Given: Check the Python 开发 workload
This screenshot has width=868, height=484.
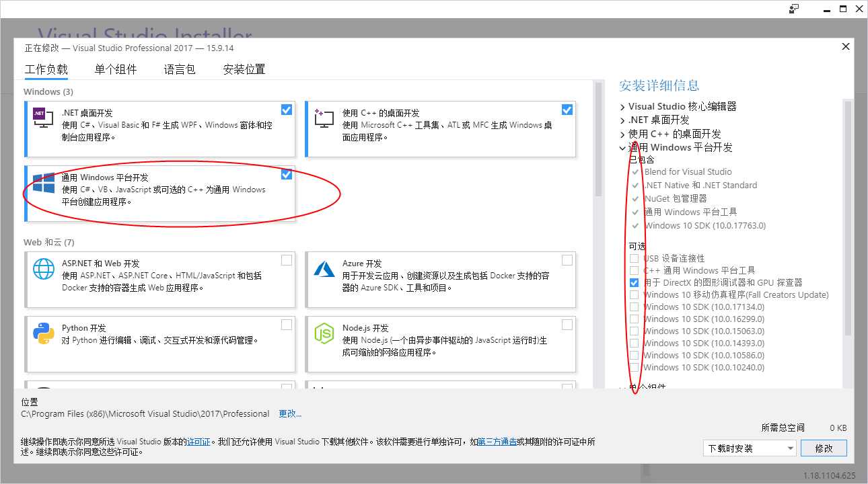Looking at the screenshot, I should pos(287,325).
